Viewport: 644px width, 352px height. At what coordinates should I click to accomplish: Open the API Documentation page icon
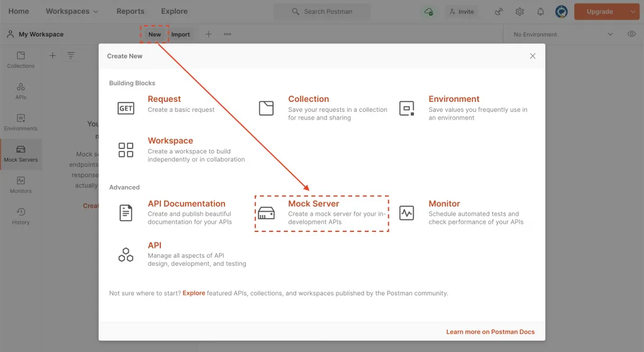(x=126, y=213)
